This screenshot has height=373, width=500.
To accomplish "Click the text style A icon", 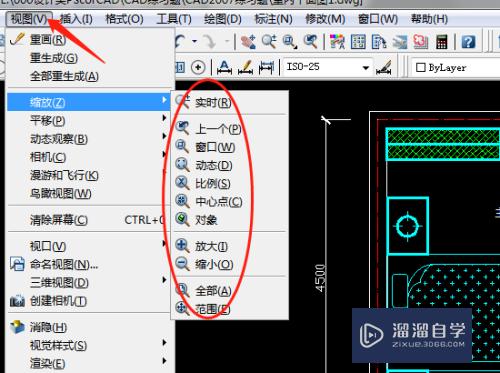I will pos(224,67).
